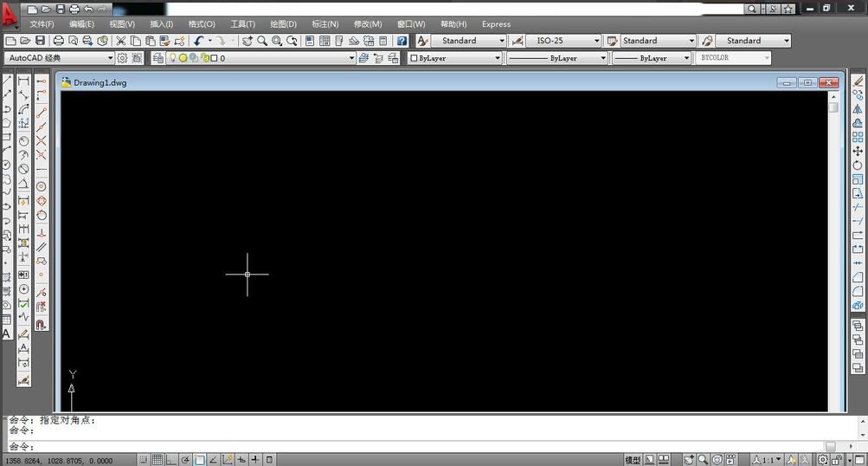
Task: Click the coordinates readout in the status bar
Action: (59, 461)
